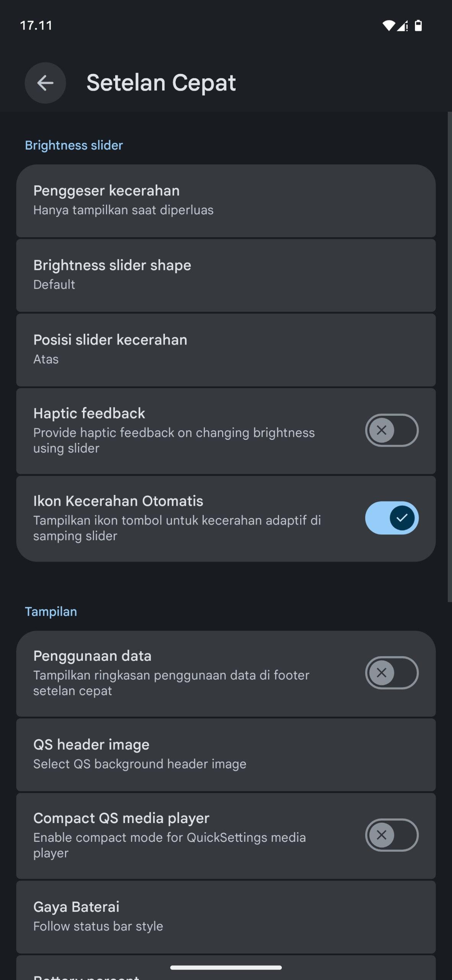Open Gaya Baterai style picker
The image size is (452, 980).
point(226,916)
